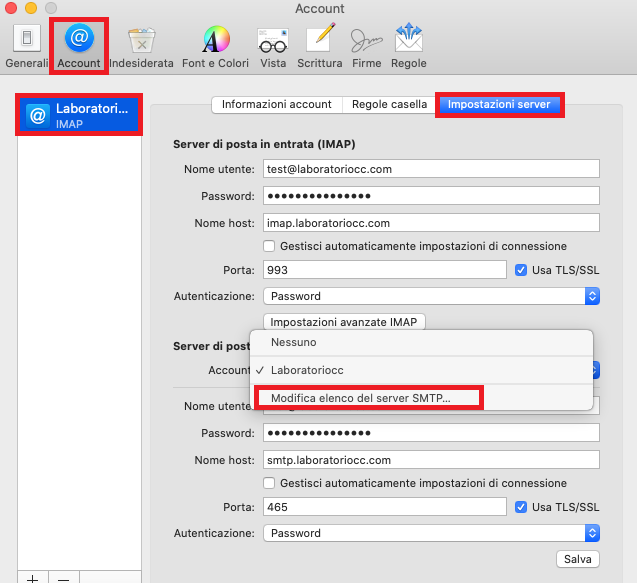
Task: Select Modifica elenco del server SMTP
Action: (x=360, y=398)
